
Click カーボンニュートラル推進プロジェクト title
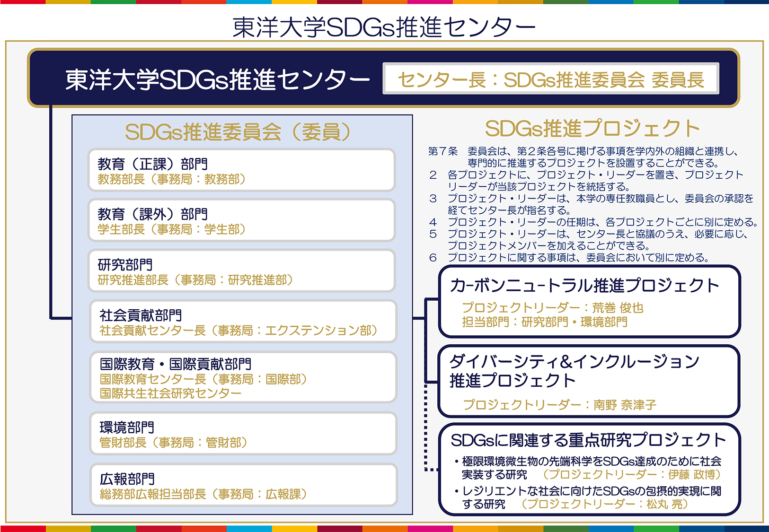click(585, 286)
